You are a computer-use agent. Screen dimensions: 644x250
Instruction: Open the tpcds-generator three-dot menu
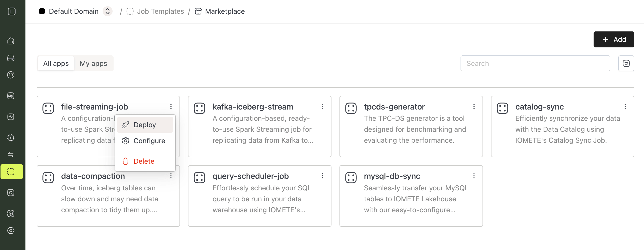coord(474,107)
